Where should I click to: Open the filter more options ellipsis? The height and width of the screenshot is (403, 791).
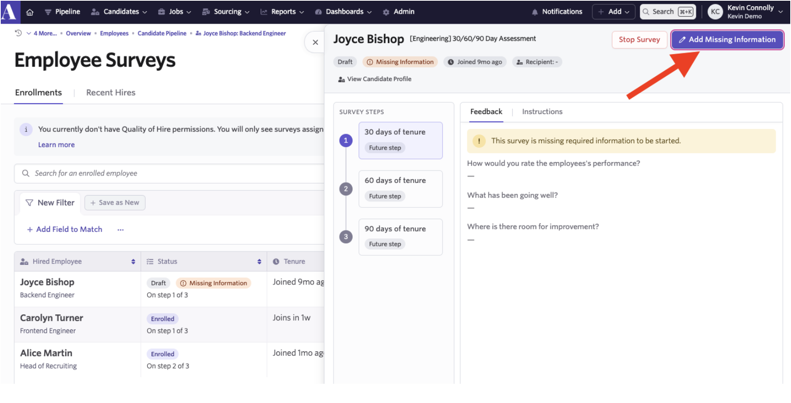tap(121, 229)
